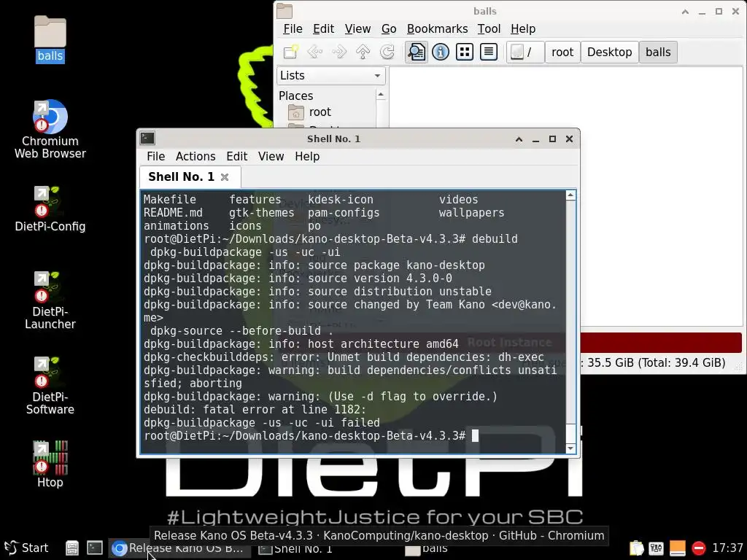
Task: Open Help menu in terminal window
Action: click(x=307, y=156)
